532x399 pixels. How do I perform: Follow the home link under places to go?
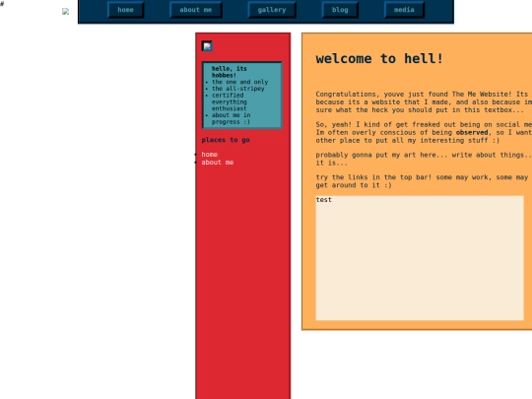coord(209,155)
